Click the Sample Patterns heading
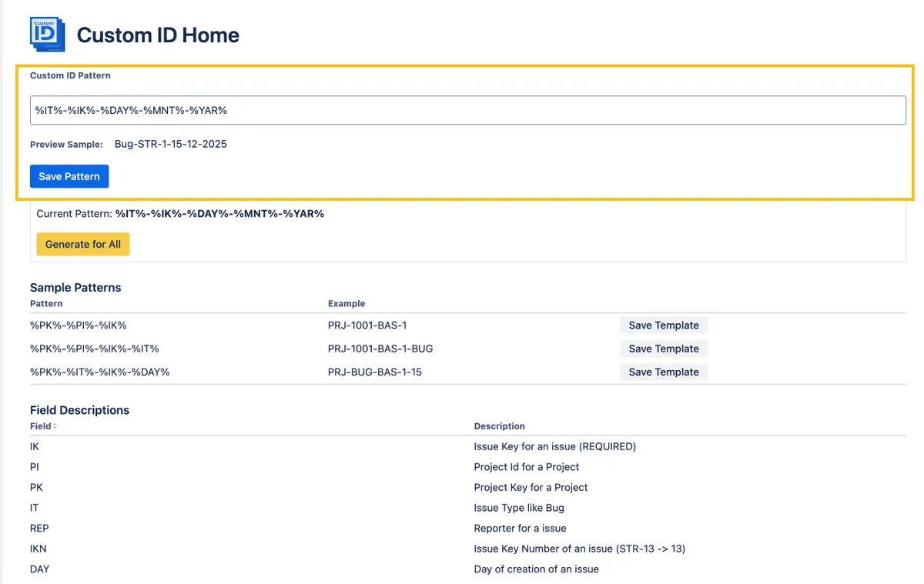924x584 pixels. pyautogui.click(x=75, y=288)
